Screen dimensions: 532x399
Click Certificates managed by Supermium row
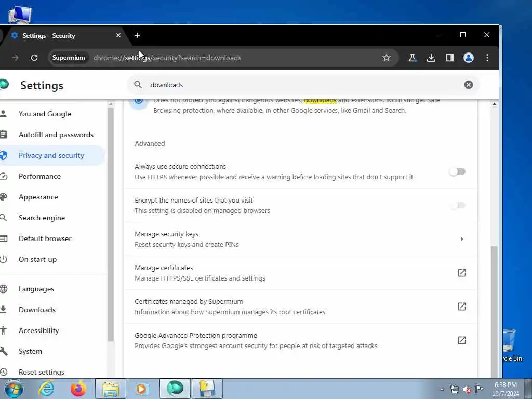pyautogui.click(x=301, y=307)
